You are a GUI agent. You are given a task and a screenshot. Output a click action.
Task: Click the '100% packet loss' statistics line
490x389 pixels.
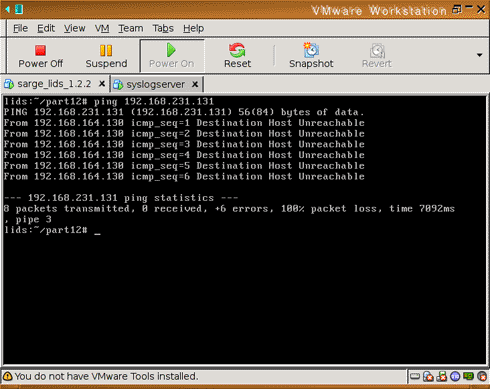229,209
